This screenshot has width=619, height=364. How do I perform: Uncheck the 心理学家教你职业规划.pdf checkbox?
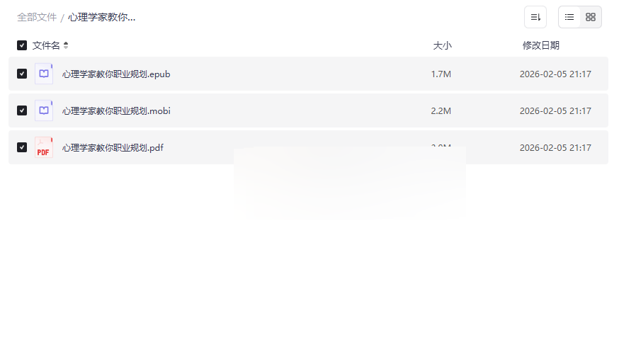click(x=22, y=147)
